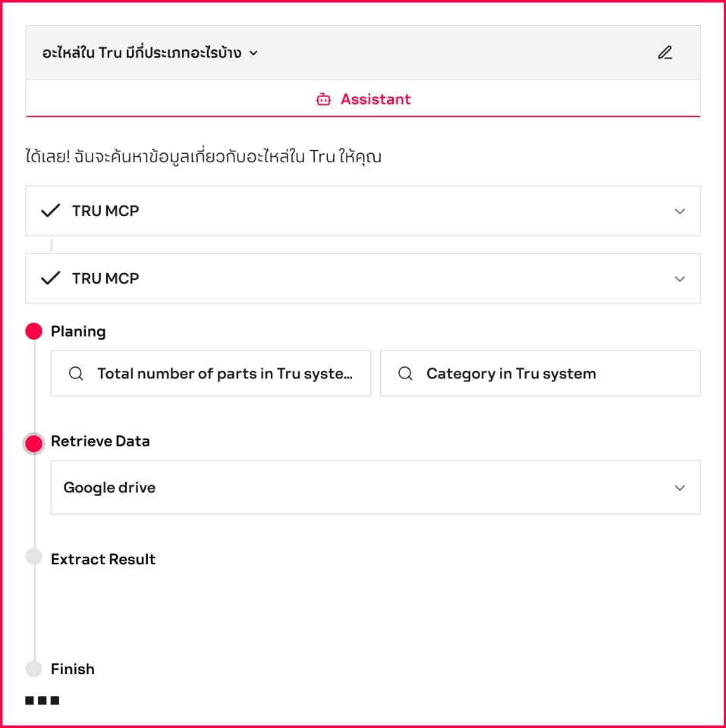The width and height of the screenshot is (726, 728).
Task: Click the Finish step marker
Action: [33, 669]
